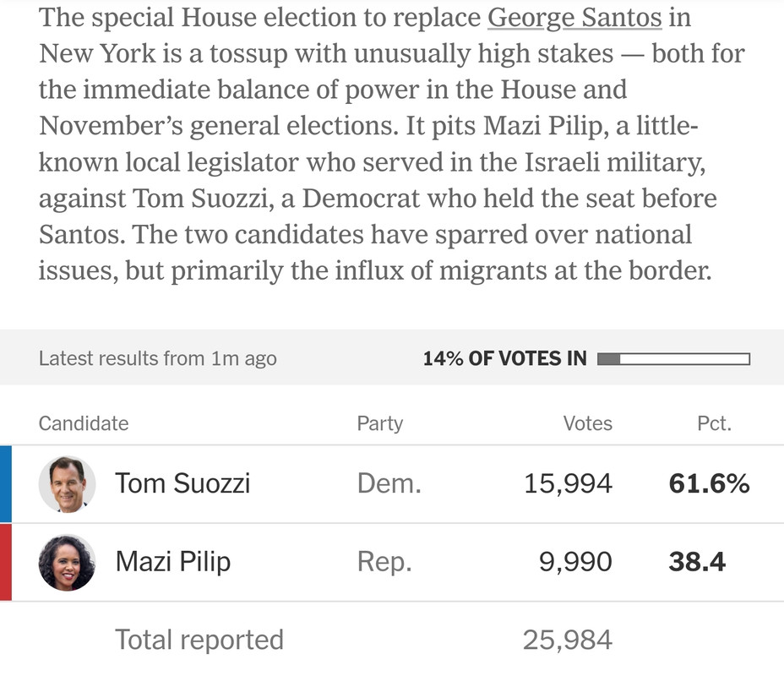
Task: Select the Party column header
Action: (x=380, y=423)
